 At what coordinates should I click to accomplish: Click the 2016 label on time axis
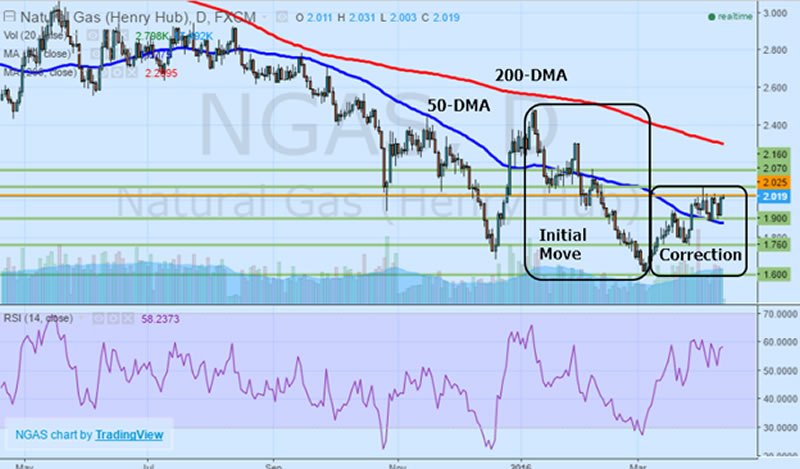pyautogui.click(x=521, y=465)
